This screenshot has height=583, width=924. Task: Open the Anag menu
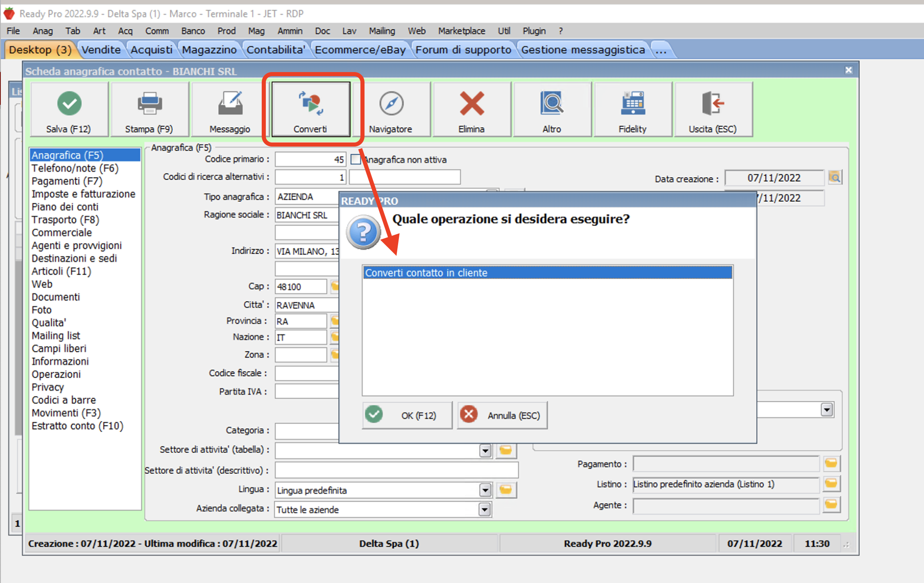coord(43,31)
